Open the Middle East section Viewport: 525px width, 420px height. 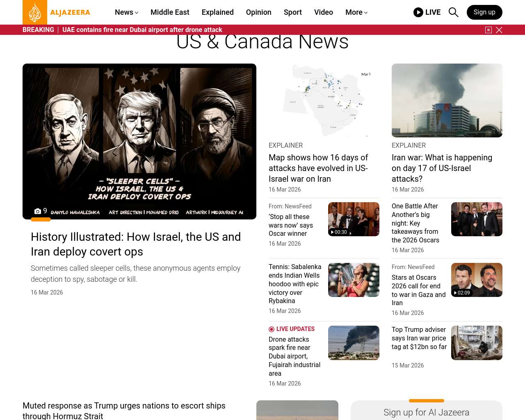pos(170,12)
